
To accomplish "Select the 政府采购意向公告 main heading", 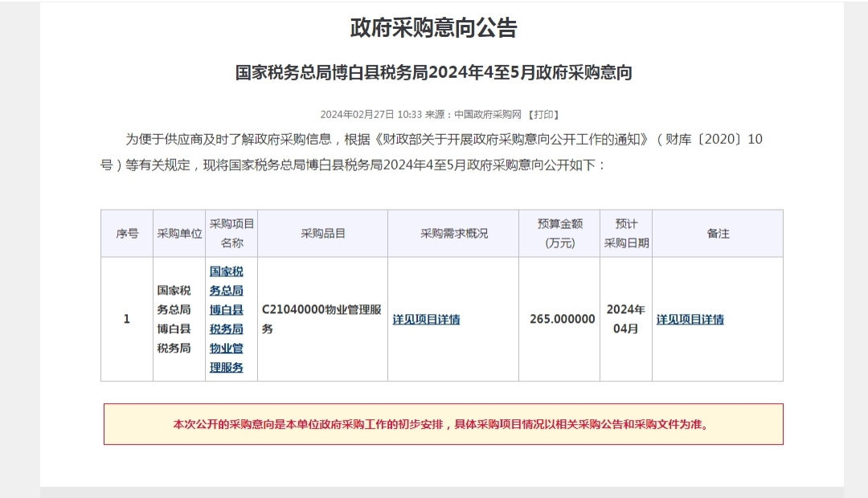I will click(x=434, y=27).
